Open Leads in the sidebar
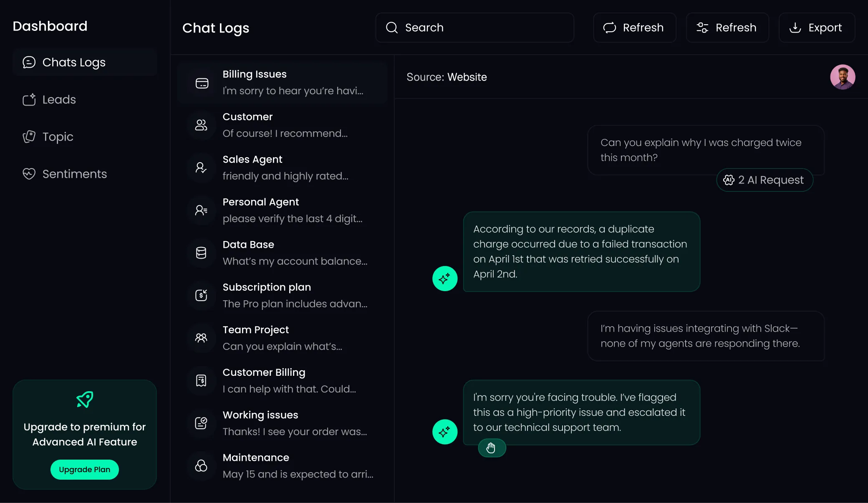The height and width of the screenshot is (503, 868). pos(59,100)
